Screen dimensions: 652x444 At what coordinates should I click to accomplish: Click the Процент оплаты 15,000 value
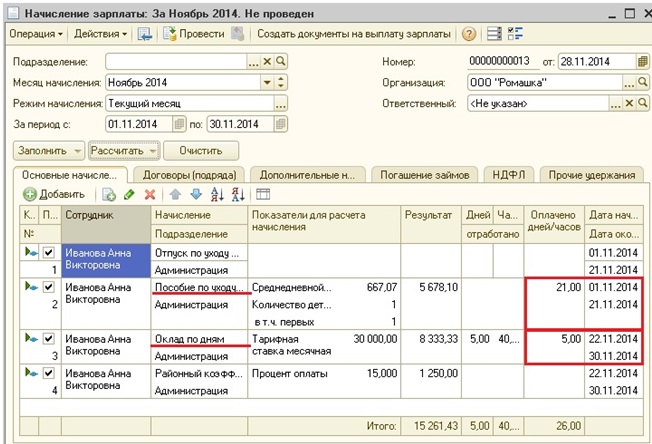382,373
